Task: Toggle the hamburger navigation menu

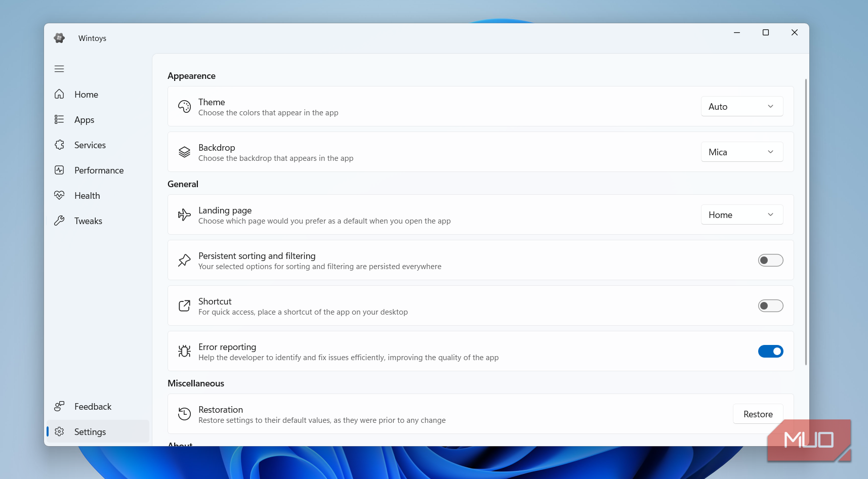Action: [x=59, y=69]
